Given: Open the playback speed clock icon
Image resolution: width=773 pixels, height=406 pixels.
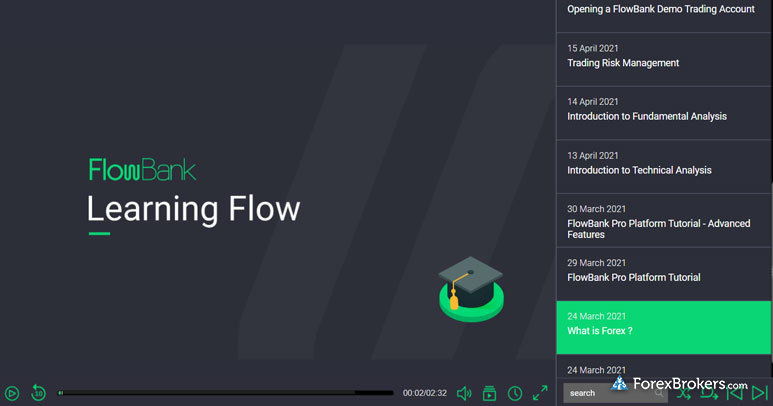Looking at the screenshot, I should click(x=515, y=393).
